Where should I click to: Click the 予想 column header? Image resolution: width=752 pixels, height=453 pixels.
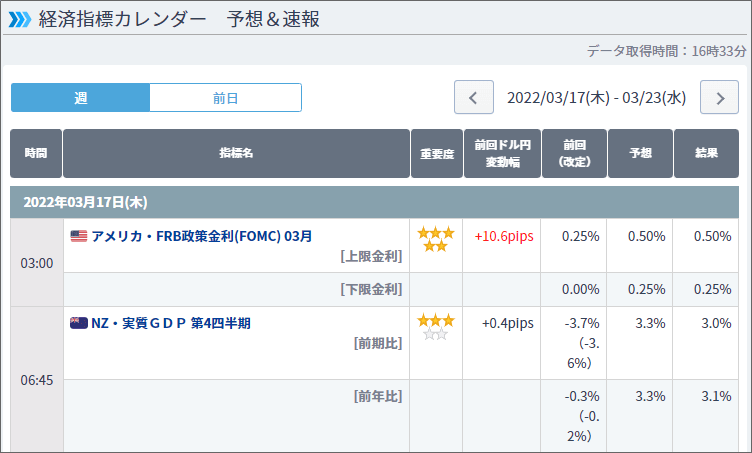pos(639,154)
